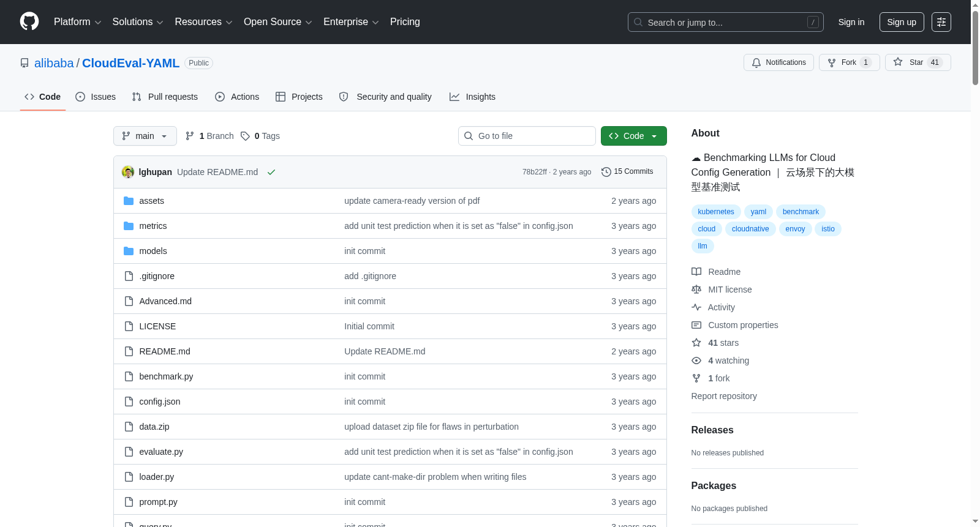This screenshot has height=527, width=980.
Task: Open the Pull requests tab
Action: [165, 97]
